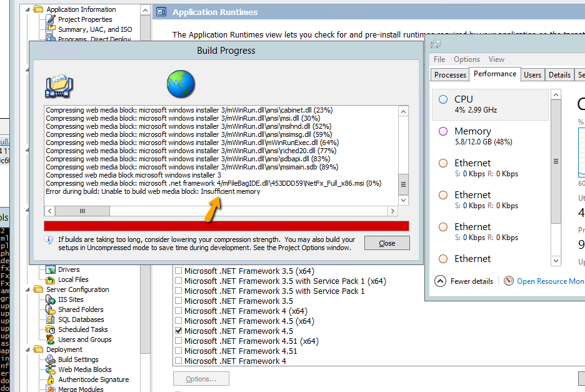This screenshot has height=392, width=585.
Task: Click the Scheduled Tasks icon
Action: coord(51,329)
